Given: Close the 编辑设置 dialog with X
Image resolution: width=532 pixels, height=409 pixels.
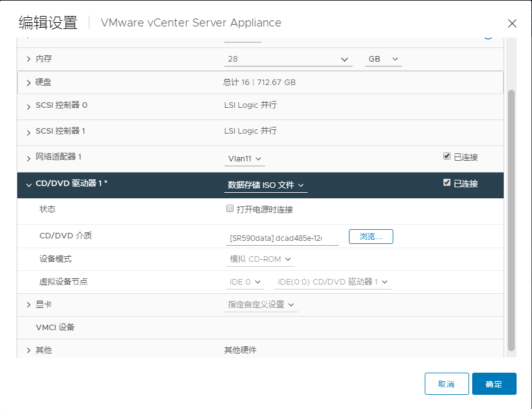Looking at the screenshot, I should (x=512, y=23).
